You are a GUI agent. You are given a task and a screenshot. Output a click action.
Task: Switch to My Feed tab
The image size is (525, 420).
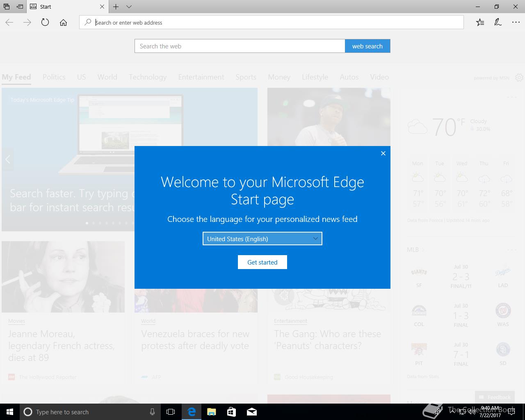[16, 77]
